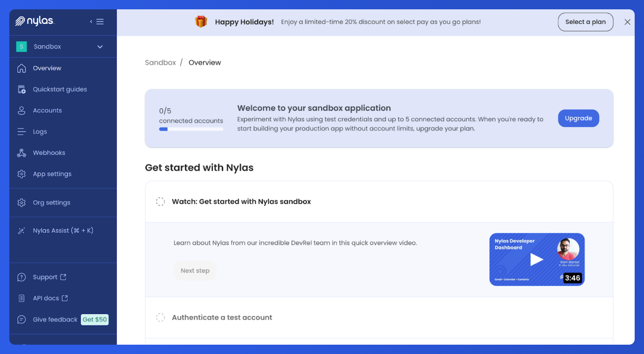Screen dimensions: 644x354
Task: Click the App settings gear icon
Action: point(21,174)
